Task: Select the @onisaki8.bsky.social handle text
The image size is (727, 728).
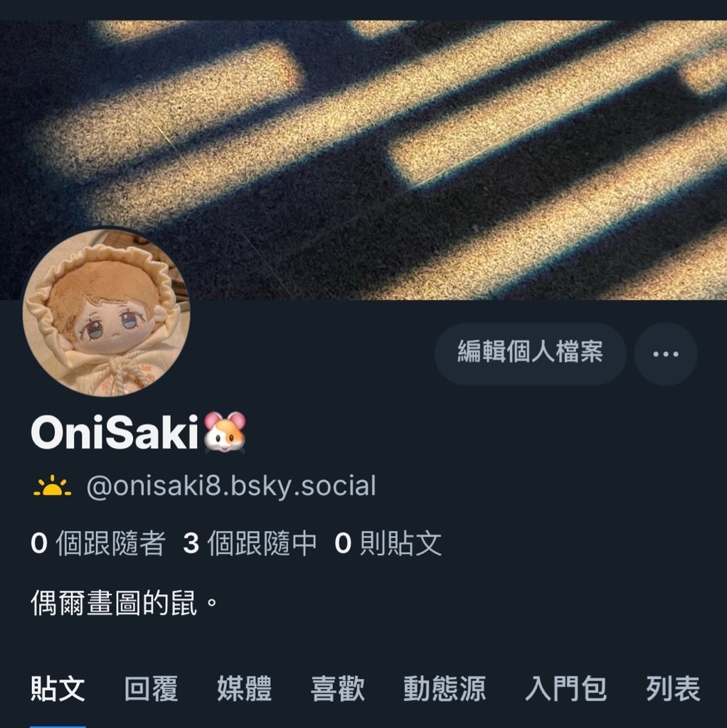Action: coord(231,486)
